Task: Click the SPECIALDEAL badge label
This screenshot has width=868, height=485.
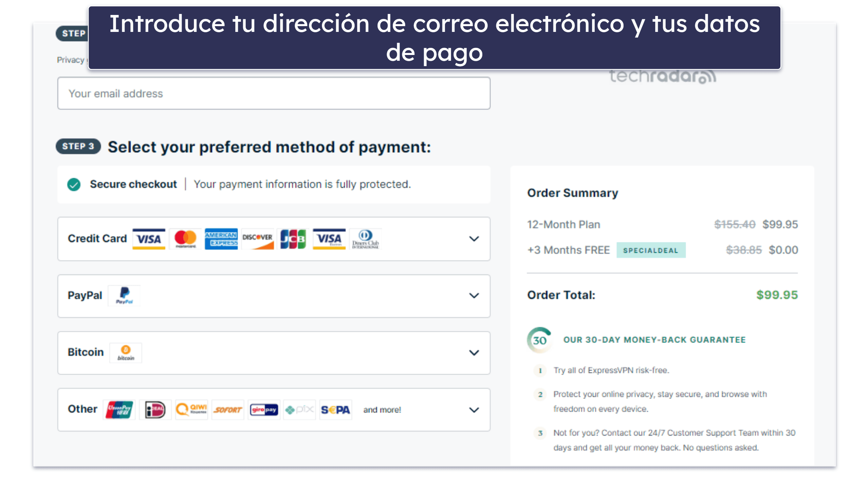Action: 651,250
